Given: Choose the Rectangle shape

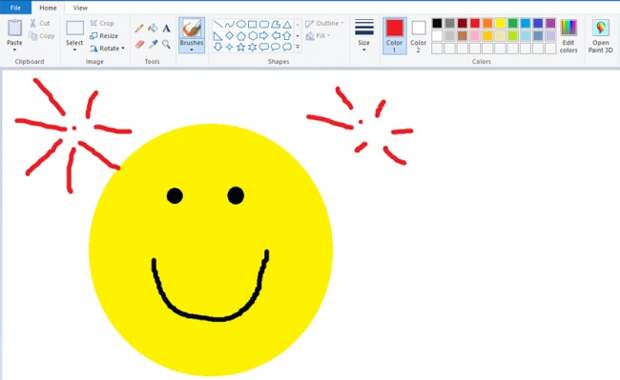Looking at the screenshot, I should coord(252,25).
